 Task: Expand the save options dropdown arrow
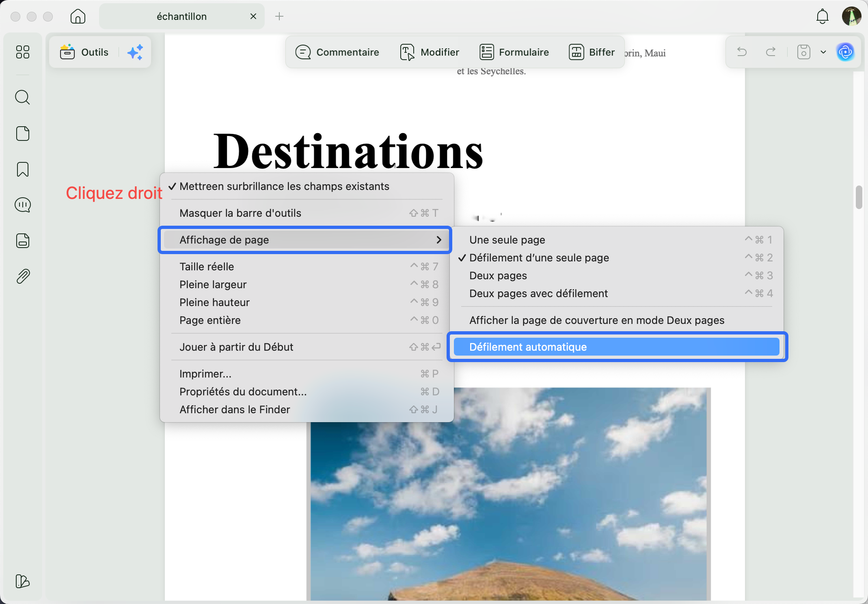point(823,52)
